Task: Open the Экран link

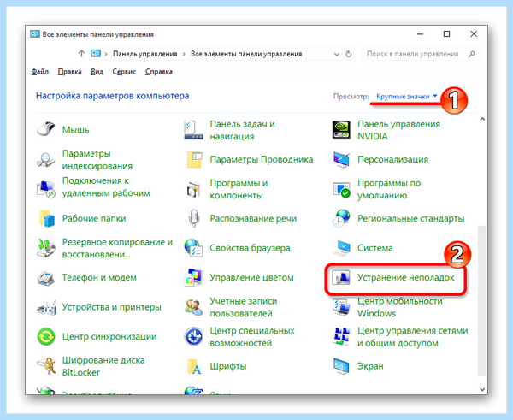Action: pos(370,366)
